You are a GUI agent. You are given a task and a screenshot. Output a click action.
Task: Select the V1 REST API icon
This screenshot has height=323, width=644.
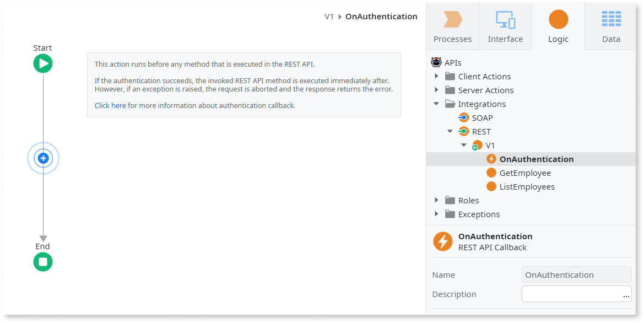477,145
